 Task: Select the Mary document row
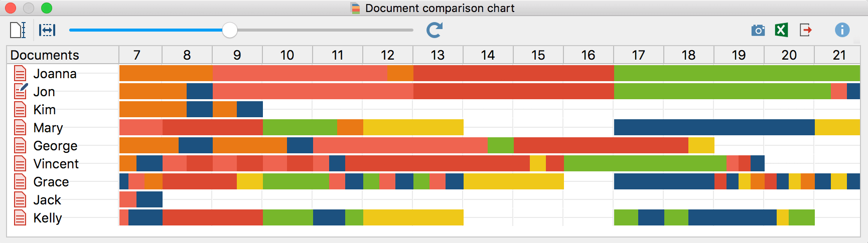[63, 128]
